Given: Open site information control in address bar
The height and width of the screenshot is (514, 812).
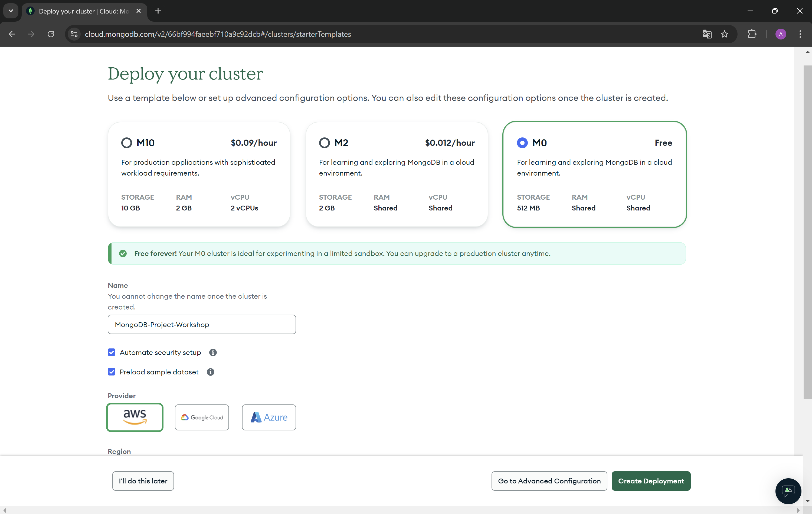Looking at the screenshot, I should (x=74, y=34).
